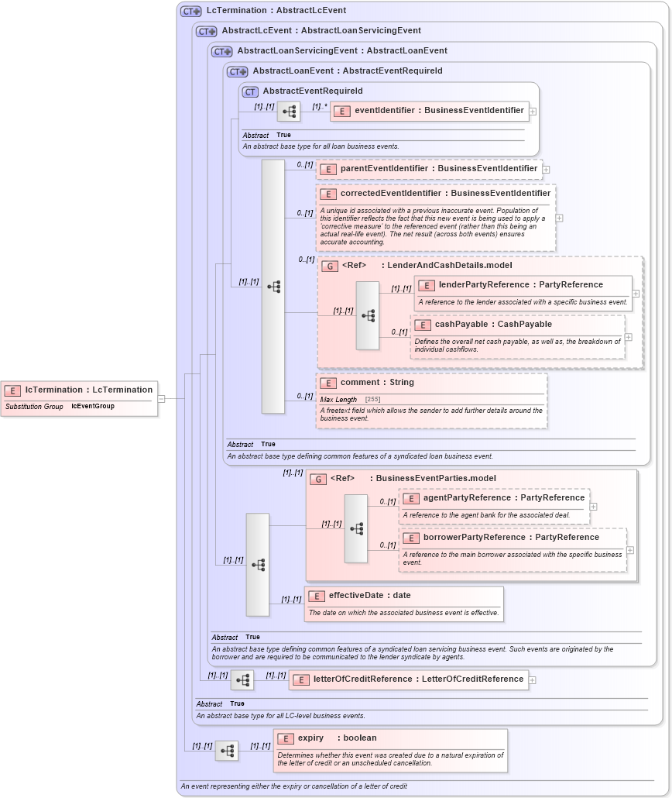Click the G icon on BusinessEventParties.model group
Viewport: 672px width, 798px height.
click(317, 478)
